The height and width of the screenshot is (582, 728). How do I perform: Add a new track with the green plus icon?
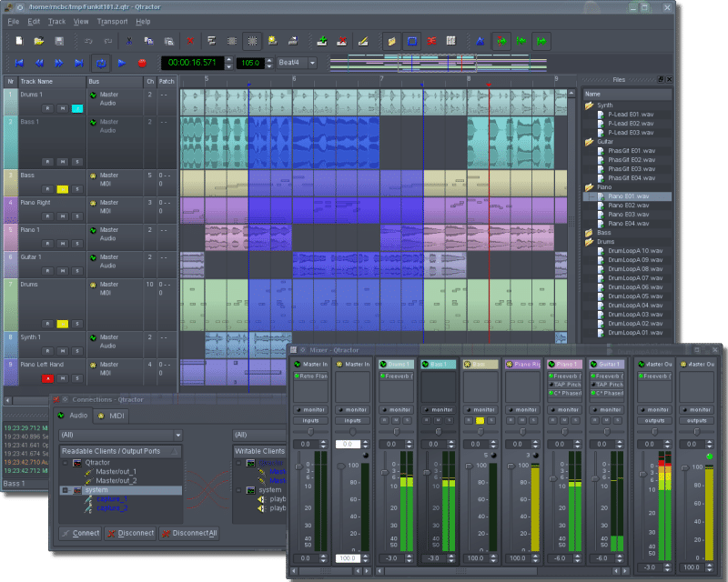coord(322,41)
